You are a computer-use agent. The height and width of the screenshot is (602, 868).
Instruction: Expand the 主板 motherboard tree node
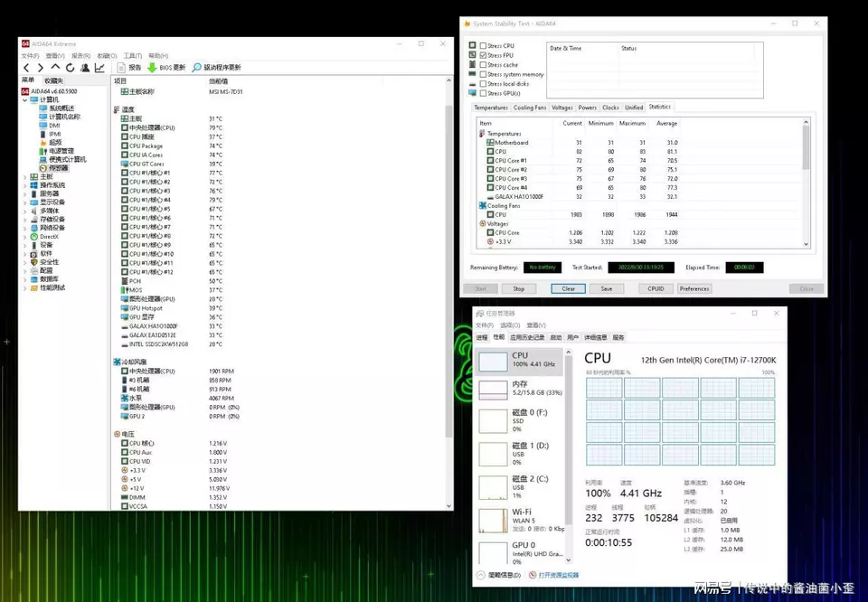click(25, 177)
